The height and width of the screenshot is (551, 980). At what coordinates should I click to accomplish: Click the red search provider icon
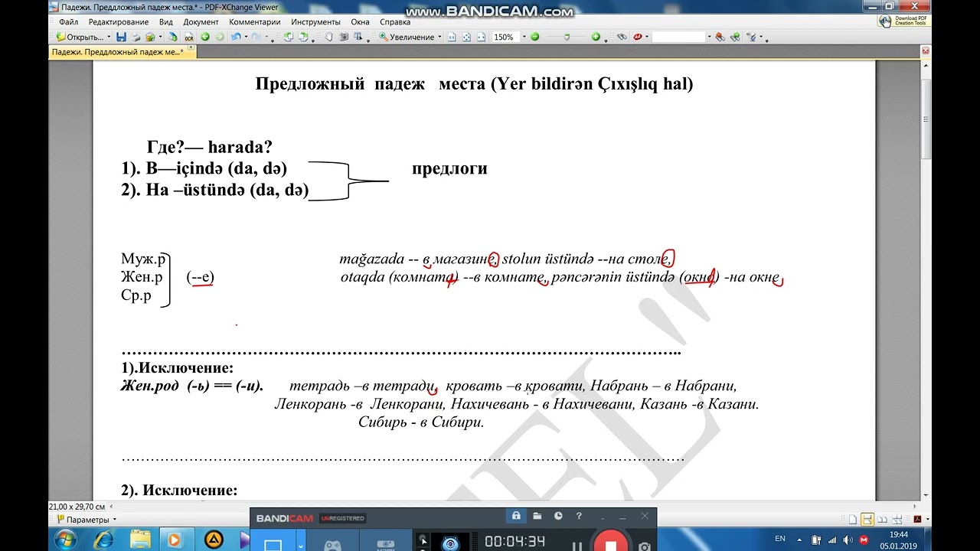(x=639, y=37)
